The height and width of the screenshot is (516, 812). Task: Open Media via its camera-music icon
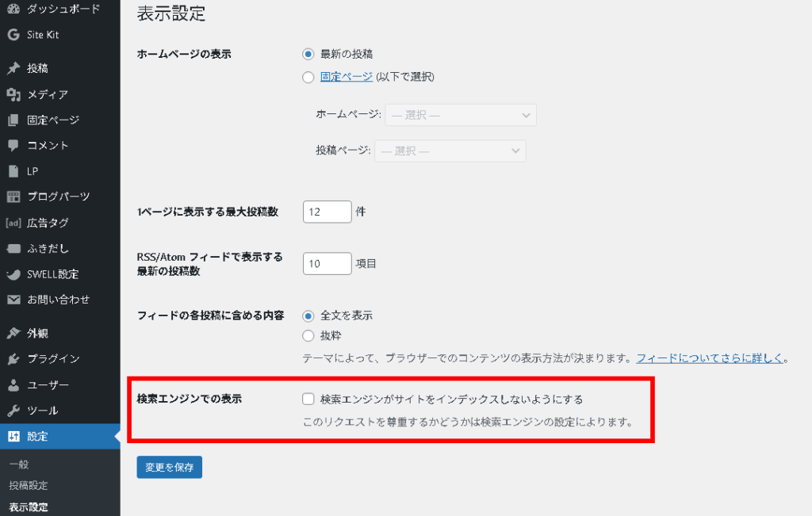[x=13, y=94]
